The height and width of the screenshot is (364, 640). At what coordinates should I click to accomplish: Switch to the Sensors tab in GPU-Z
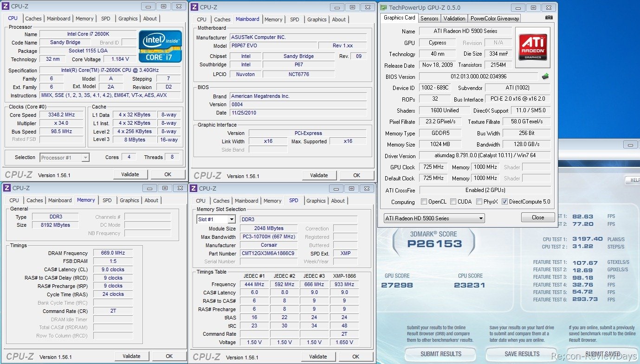pyautogui.click(x=429, y=19)
